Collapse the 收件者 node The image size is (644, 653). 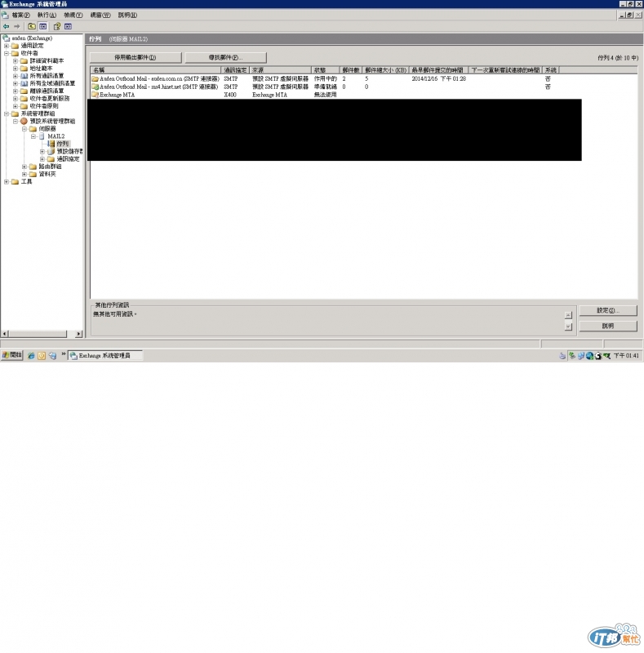click(x=7, y=53)
